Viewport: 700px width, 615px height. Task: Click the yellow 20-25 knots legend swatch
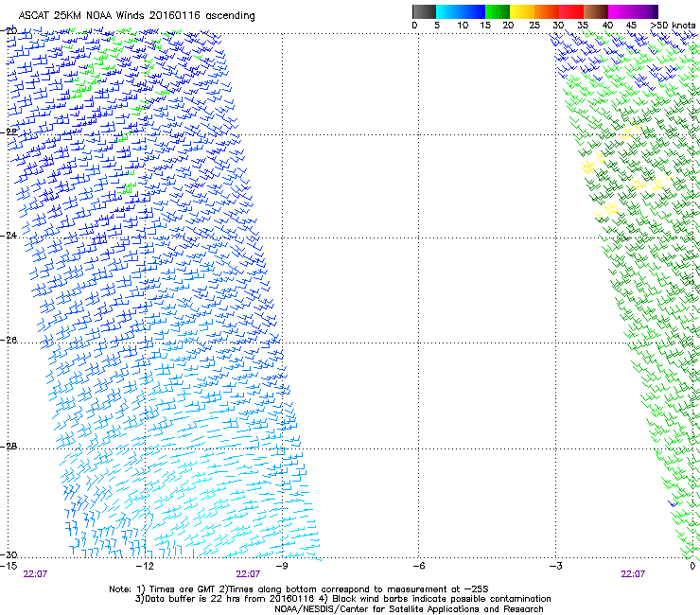click(522, 11)
